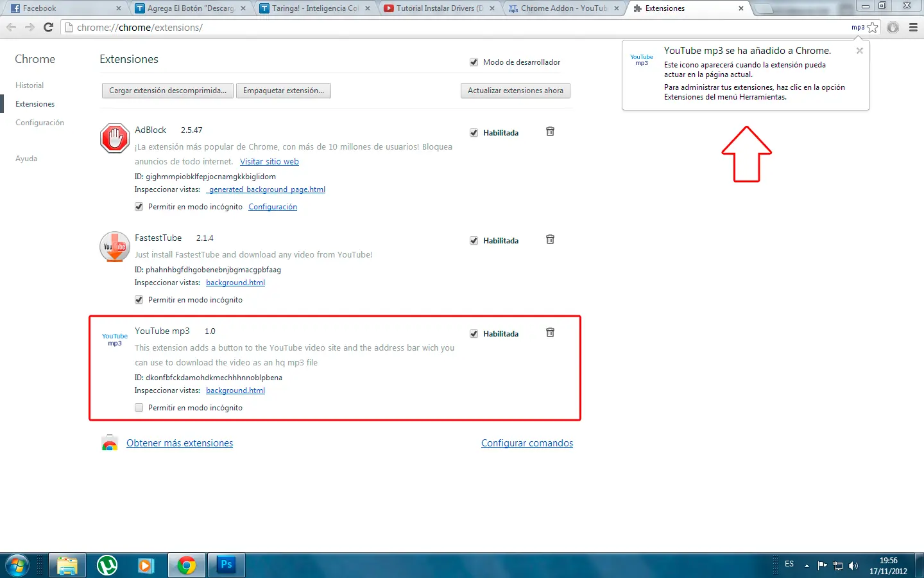This screenshot has width=924, height=578.
Task: Click the Chrome taskbar icon
Action: 187,566
